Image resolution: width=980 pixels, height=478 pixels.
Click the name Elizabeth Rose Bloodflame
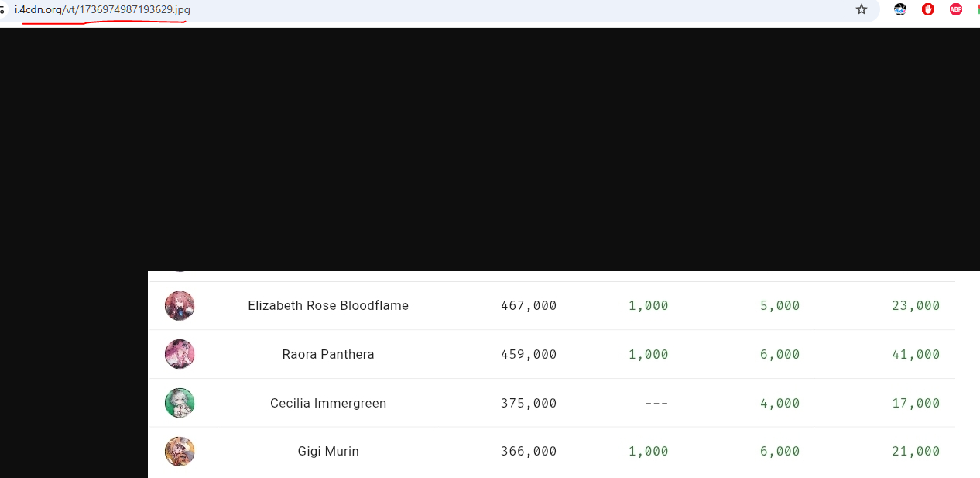point(328,306)
